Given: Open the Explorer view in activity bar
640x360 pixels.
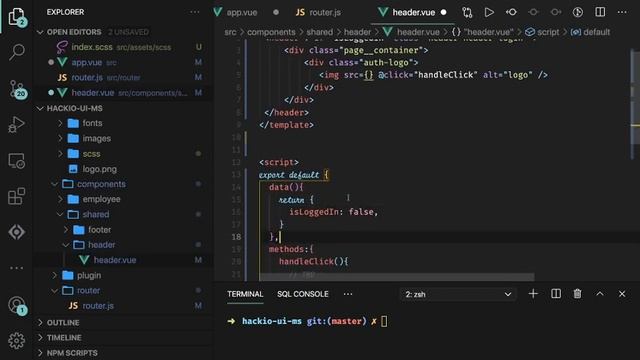Looking at the screenshot, I should (16, 17).
